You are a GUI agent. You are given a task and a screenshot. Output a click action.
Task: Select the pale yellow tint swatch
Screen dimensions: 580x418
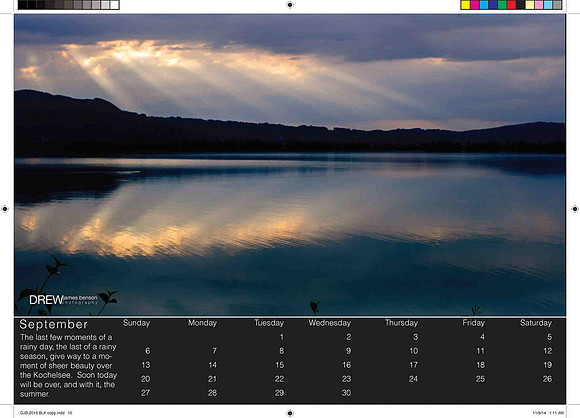(x=530, y=5)
